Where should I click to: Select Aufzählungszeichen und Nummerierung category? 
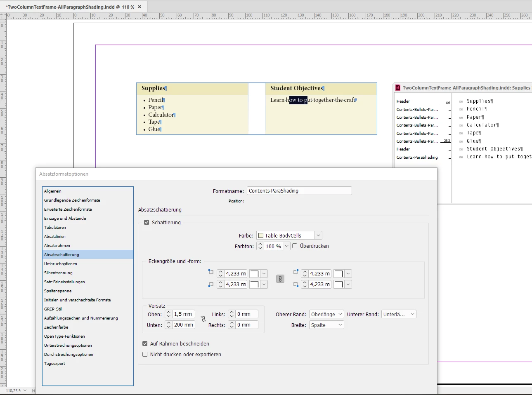[x=88, y=318]
